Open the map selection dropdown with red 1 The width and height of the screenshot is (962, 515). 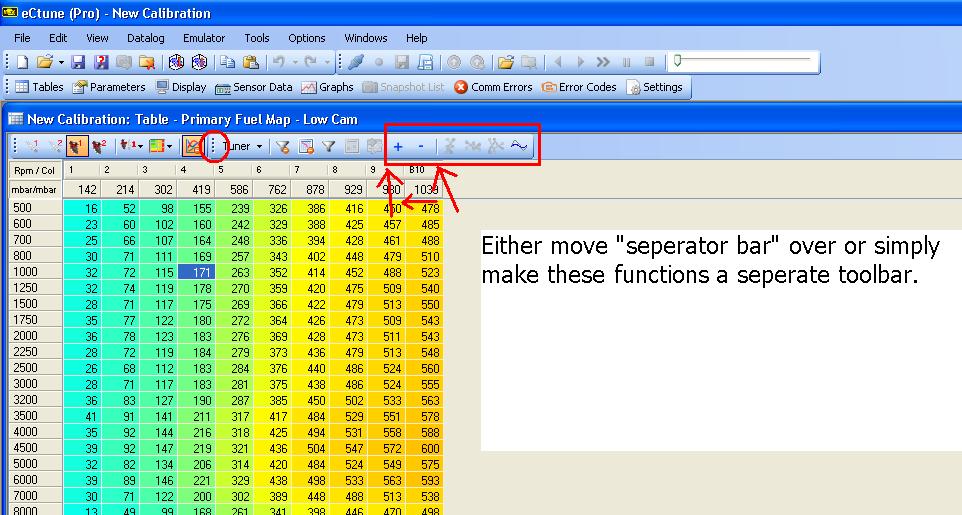point(131,146)
